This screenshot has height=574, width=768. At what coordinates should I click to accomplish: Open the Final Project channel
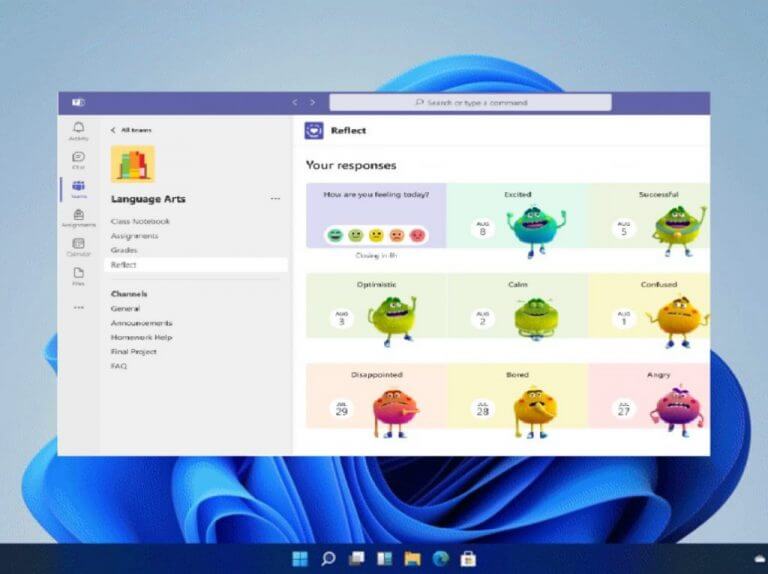(x=134, y=352)
